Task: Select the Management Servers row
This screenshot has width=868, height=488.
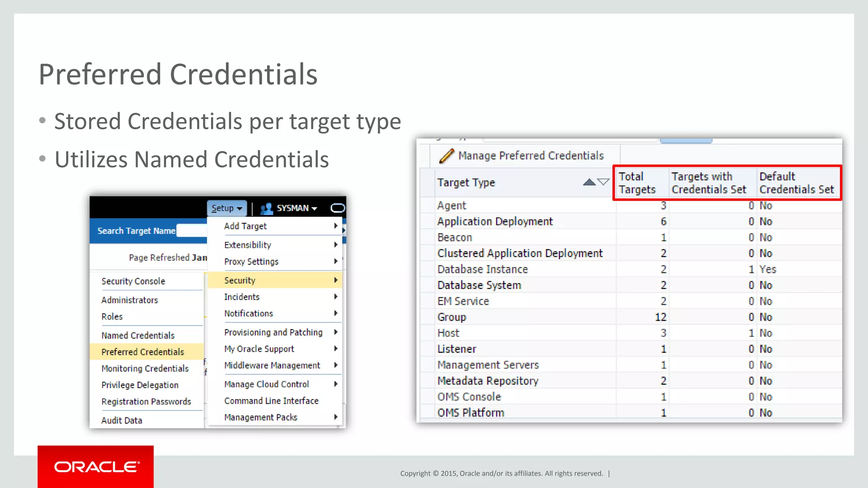Action: 631,365
